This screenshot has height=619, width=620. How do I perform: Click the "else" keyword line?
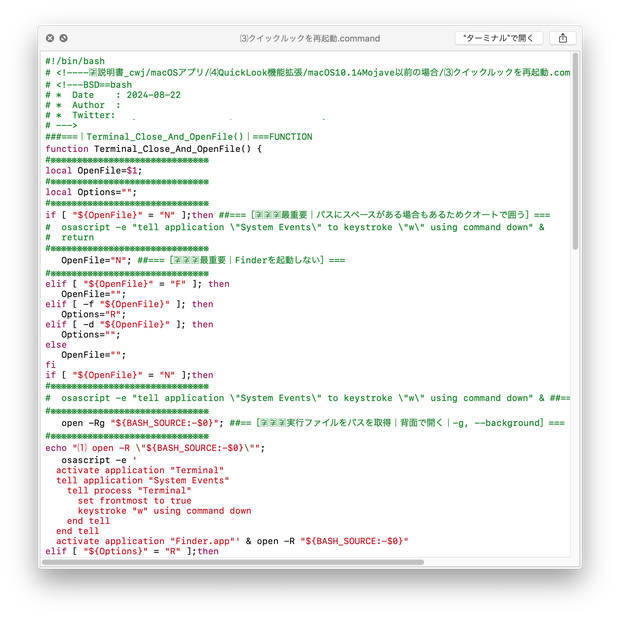(x=56, y=345)
